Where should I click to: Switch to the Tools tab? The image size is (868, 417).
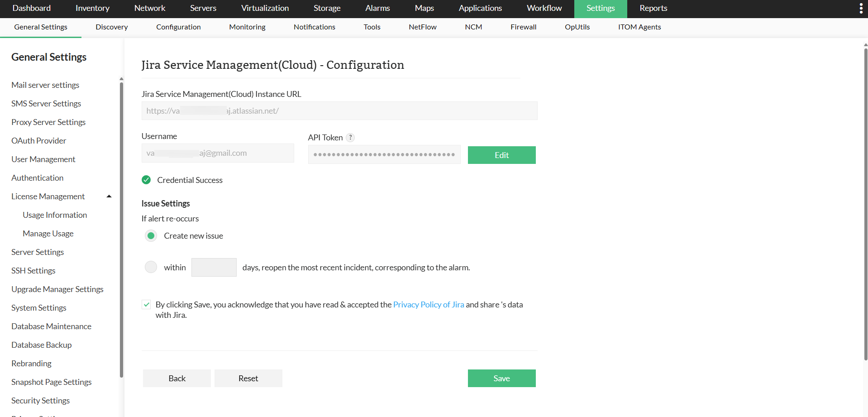point(372,27)
